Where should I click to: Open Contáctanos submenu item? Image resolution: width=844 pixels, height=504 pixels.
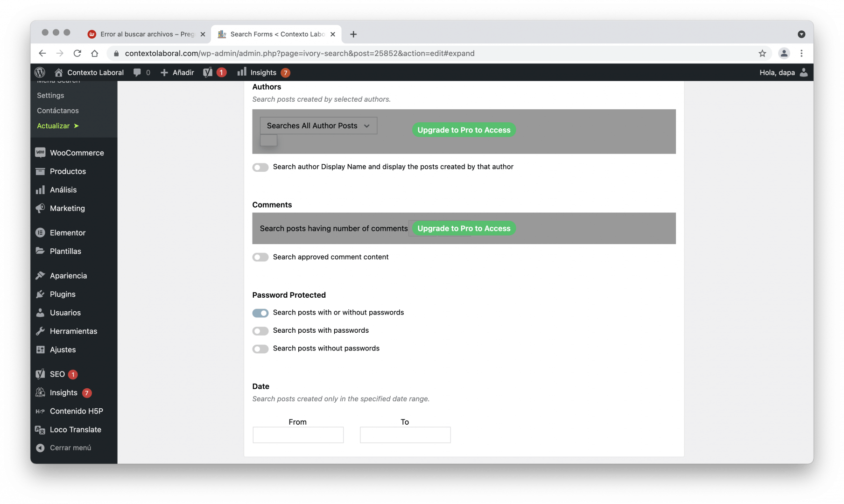click(58, 111)
